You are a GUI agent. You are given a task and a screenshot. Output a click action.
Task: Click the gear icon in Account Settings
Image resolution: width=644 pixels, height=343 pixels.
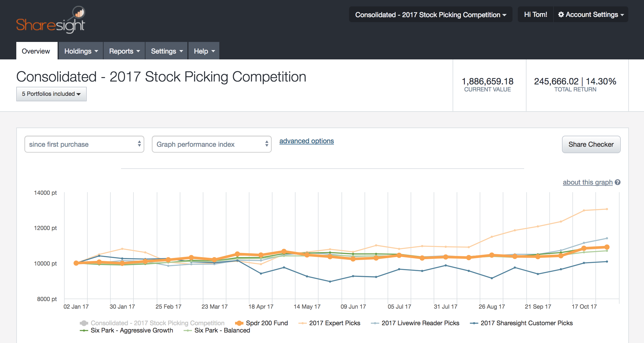coord(561,14)
